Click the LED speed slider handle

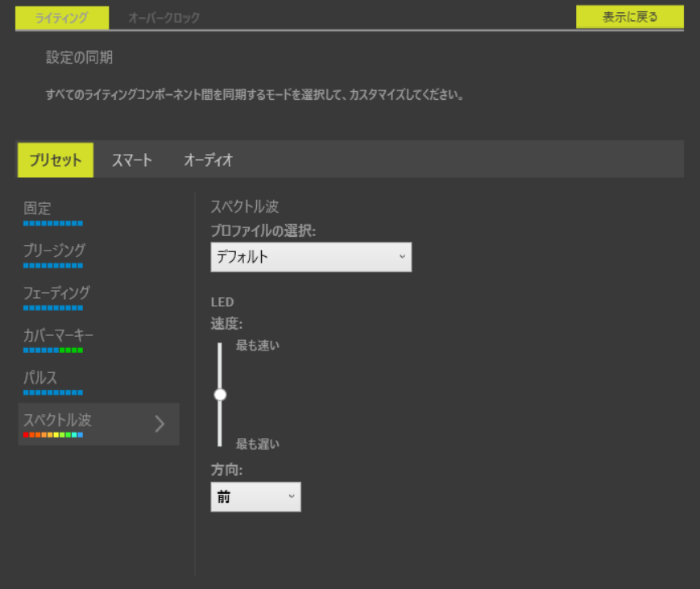click(220, 395)
